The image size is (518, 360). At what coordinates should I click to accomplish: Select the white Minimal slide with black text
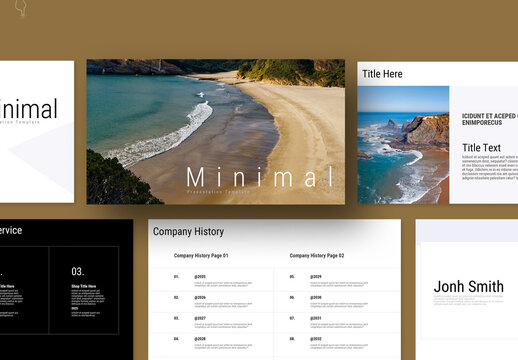click(37, 131)
